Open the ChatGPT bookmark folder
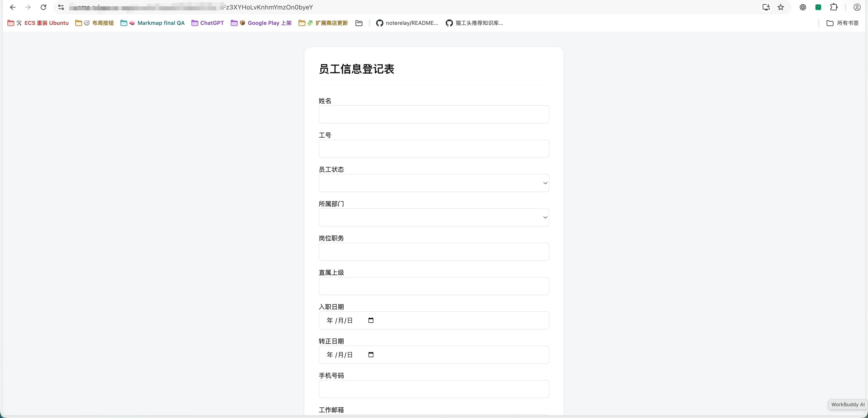Image resolution: width=868 pixels, height=418 pixels. click(208, 23)
